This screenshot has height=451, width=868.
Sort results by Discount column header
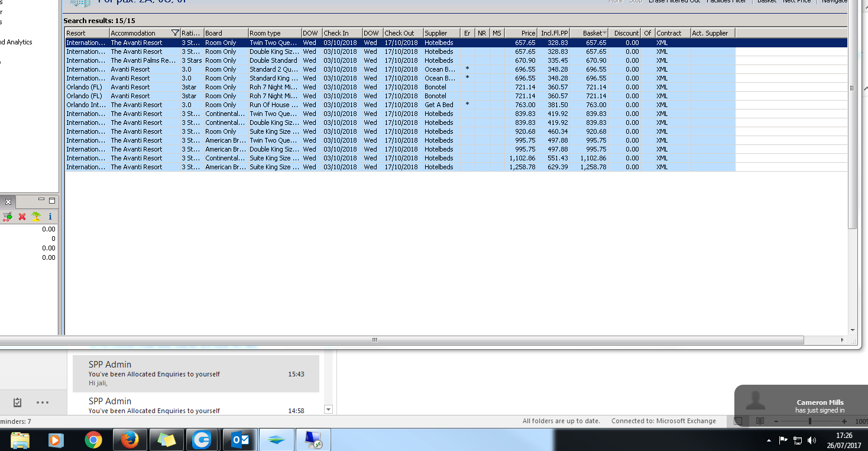click(624, 33)
